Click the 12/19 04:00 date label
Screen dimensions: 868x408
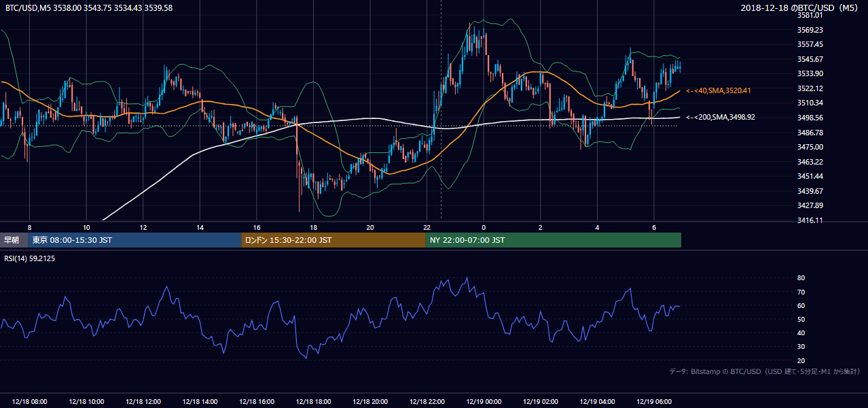pos(597,402)
